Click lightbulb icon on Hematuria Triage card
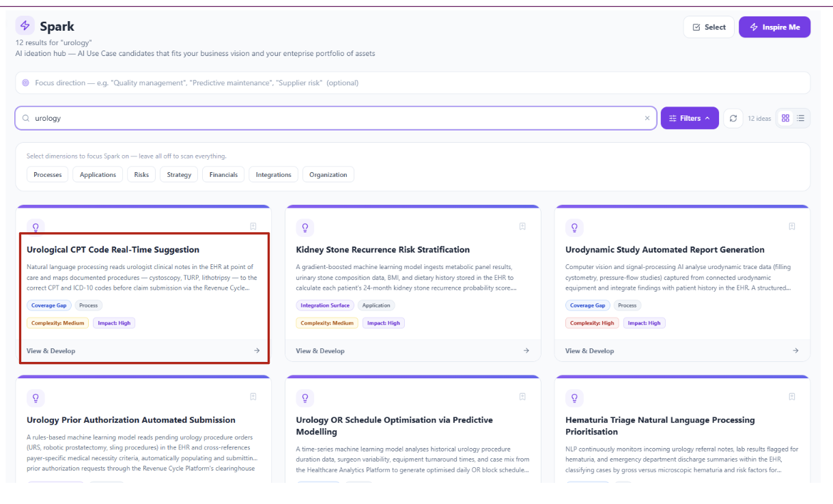The height and width of the screenshot is (504, 833). tap(574, 397)
